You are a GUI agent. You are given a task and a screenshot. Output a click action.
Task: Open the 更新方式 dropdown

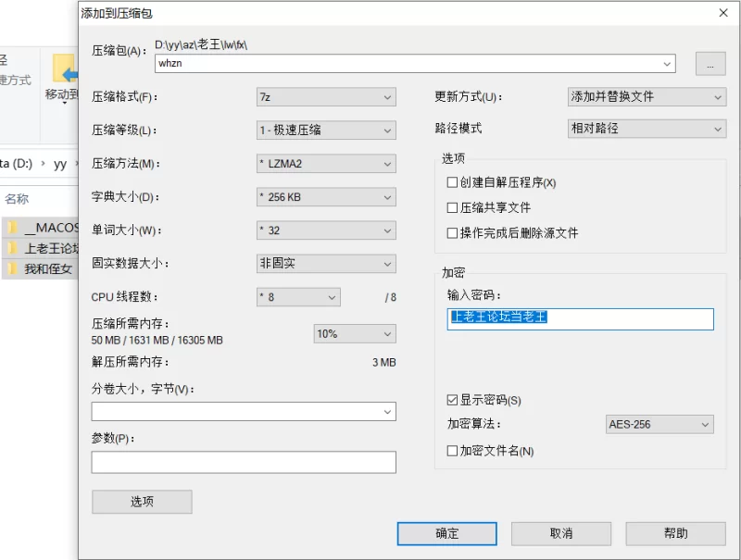(647, 97)
